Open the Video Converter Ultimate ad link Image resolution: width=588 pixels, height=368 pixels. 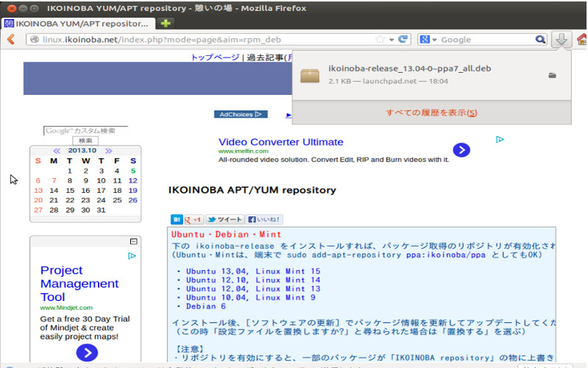click(281, 142)
